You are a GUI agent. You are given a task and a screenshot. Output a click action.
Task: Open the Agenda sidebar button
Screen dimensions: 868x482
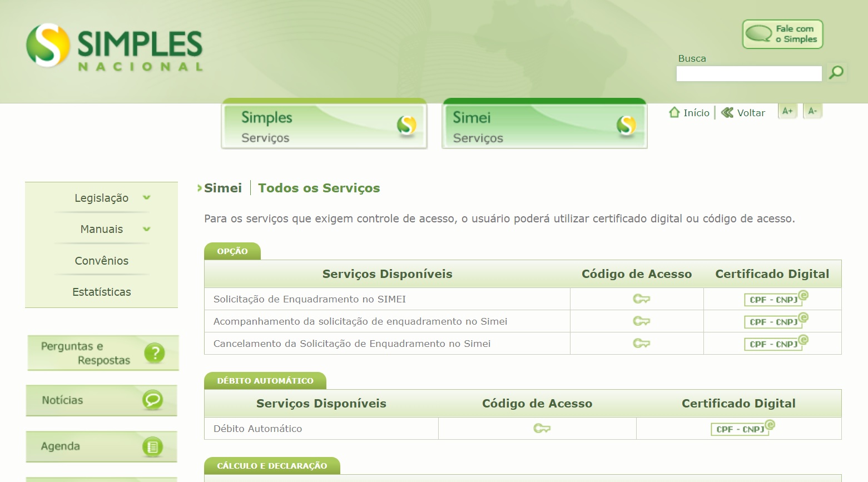(x=101, y=446)
